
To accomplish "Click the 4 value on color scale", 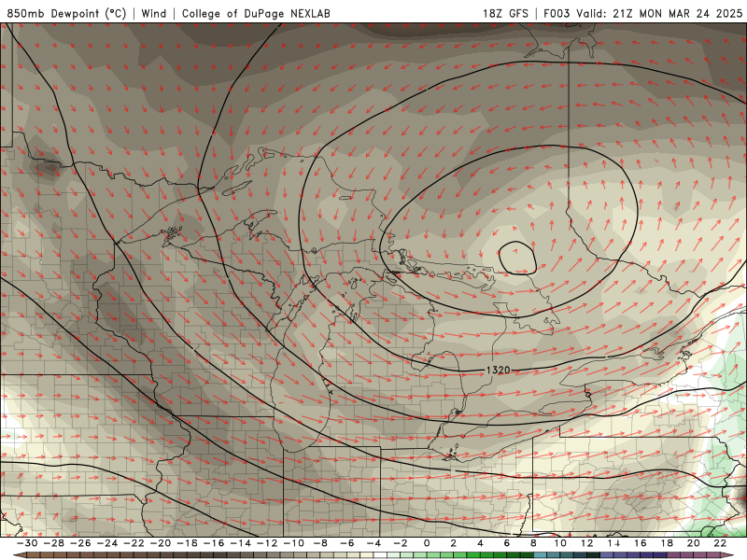I will [480, 543].
